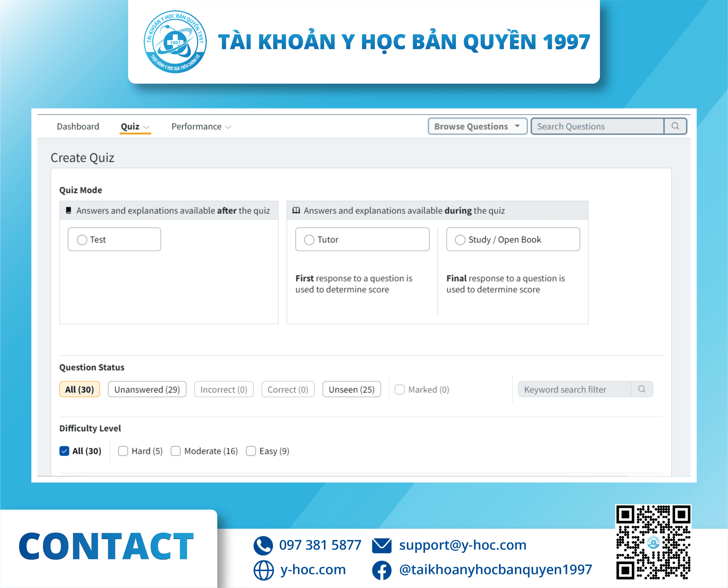This screenshot has width=728, height=588.
Task: Click the circular 1997 medical logo
Action: 175,42
